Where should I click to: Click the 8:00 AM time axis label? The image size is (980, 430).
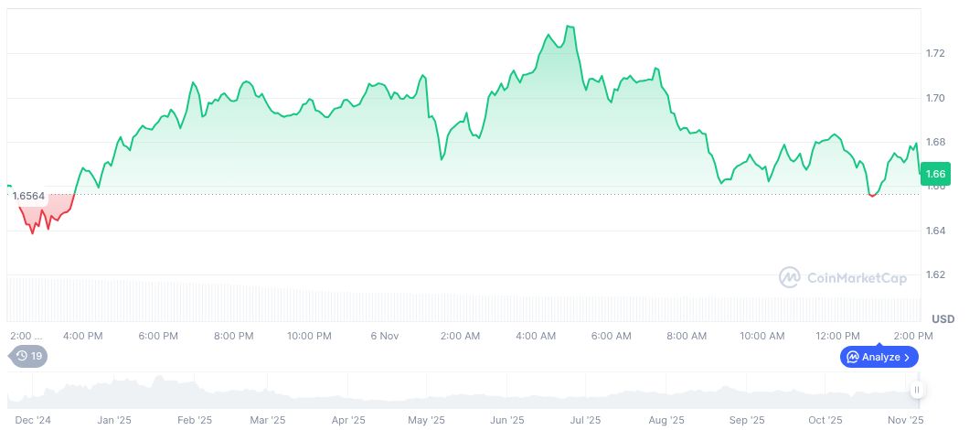click(684, 336)
